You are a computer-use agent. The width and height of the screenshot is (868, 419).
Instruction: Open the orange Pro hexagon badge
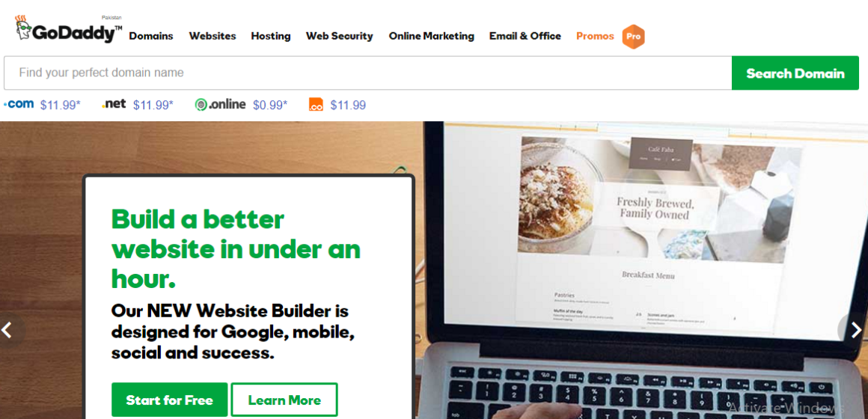point(633,37)
